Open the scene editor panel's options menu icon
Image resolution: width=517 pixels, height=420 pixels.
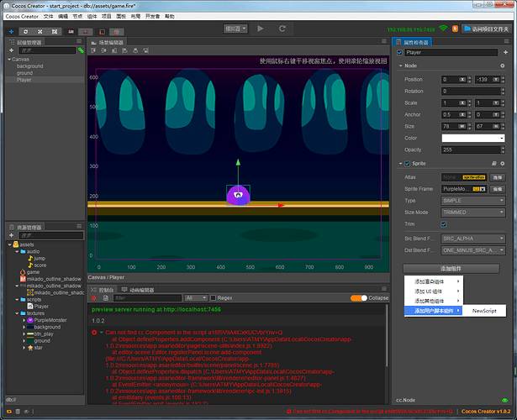pyautogui.click(x=384, y=41)
